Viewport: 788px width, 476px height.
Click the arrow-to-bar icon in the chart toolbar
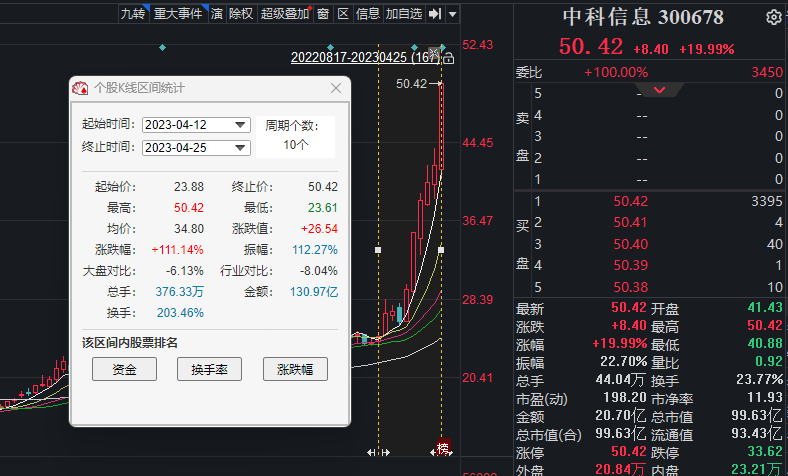click(435, 14)
